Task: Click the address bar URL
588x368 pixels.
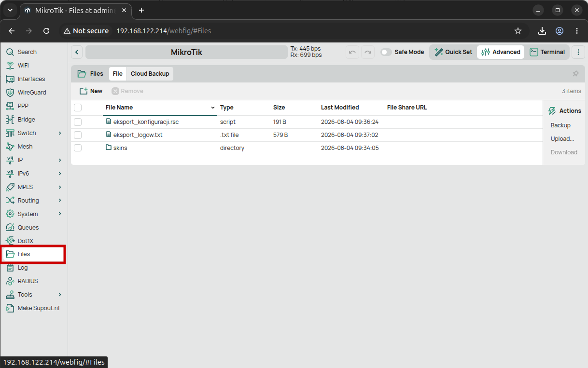Action: click(x=164, y=31)
